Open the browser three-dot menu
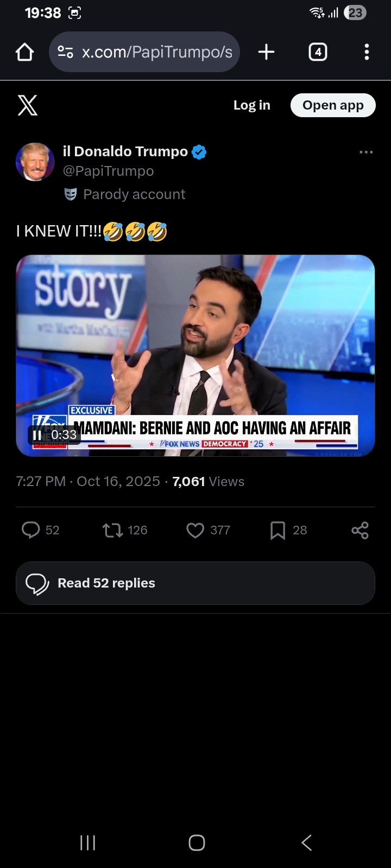This screenshot has width=391, height=868. click(367, 52)
